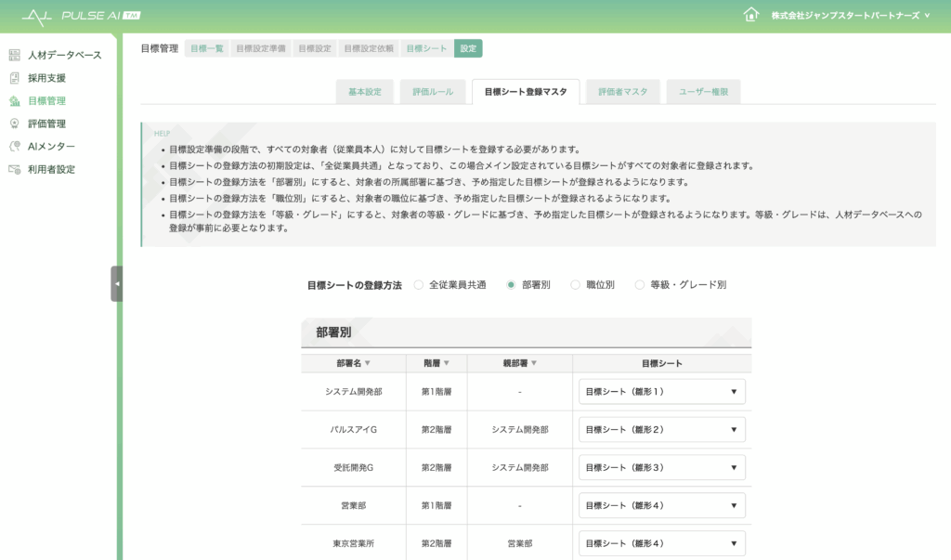The height and width of the screenshot is (560, 951).
Task: Select the 等級・グレード別 radio option
Action: click(x=639, y=285)
